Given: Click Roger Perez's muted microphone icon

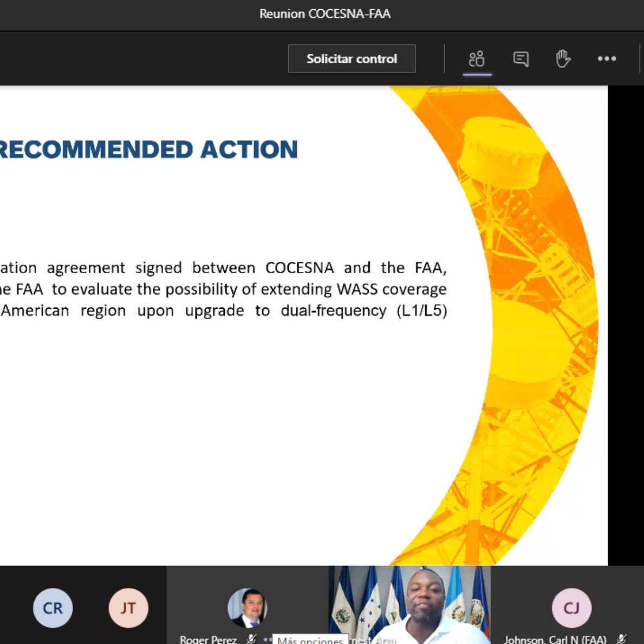Looking at the screenshot, I should point(251,639).
